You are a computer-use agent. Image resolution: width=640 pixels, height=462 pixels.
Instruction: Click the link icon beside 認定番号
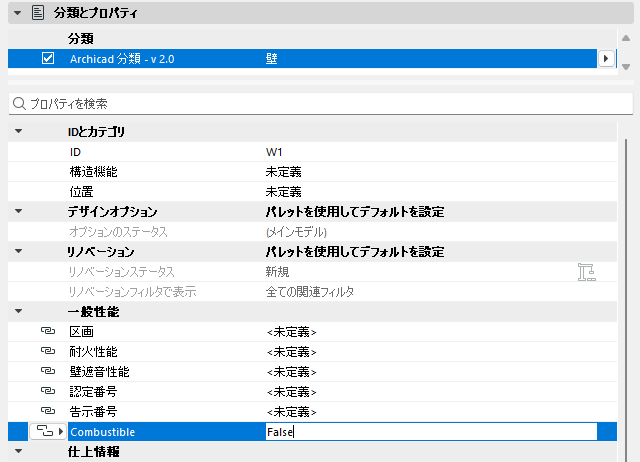[48, 391]
